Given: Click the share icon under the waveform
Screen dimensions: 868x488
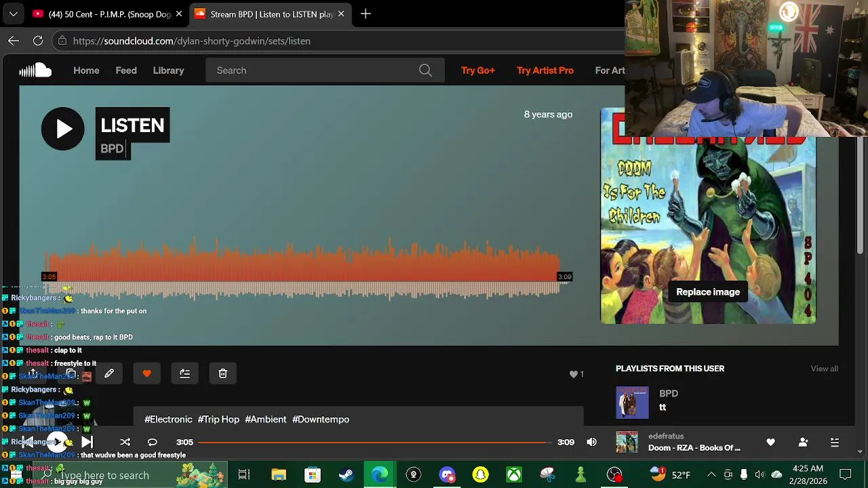Looking at the screenshot, I should [x=32, y=373].
